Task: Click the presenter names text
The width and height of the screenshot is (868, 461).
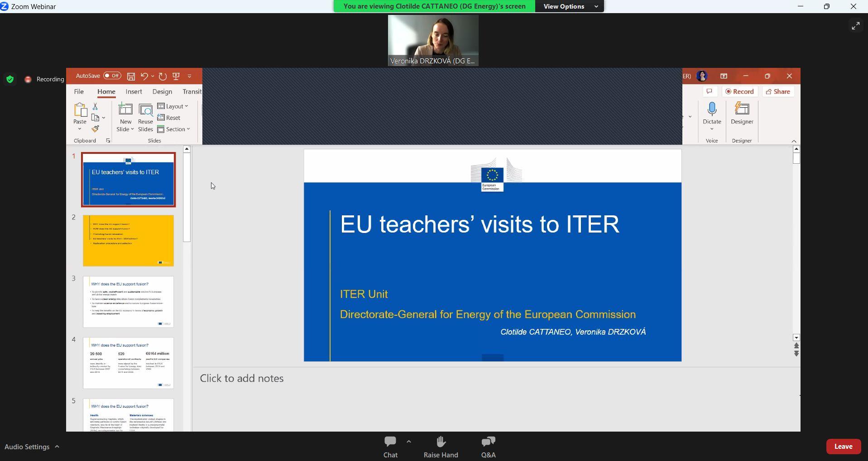Action: 573,332
